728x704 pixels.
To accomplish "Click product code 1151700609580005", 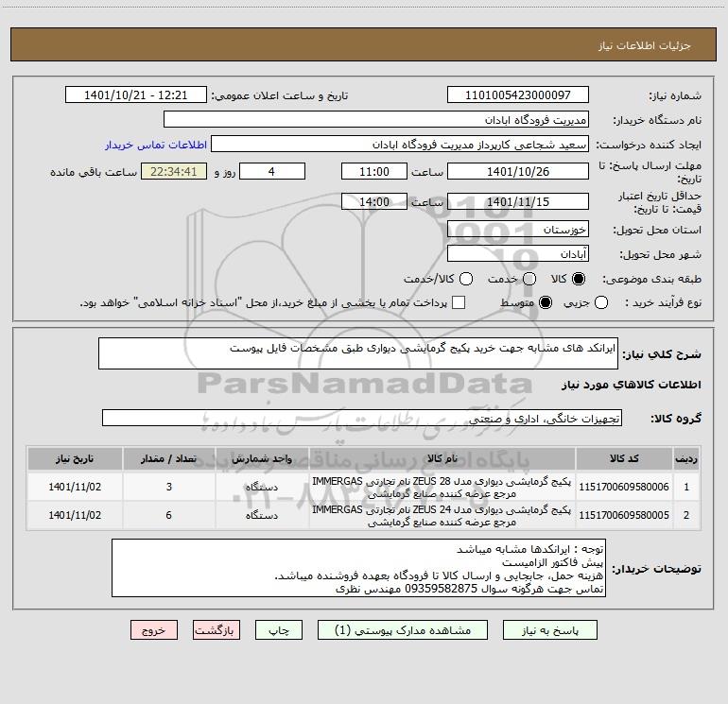I will pos(624,515).
